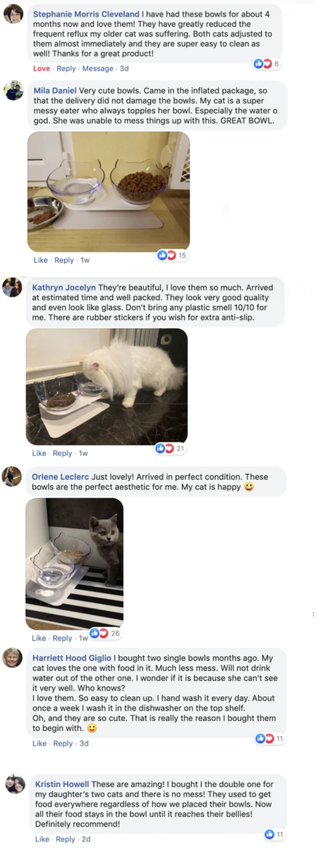Toggle the Love reaction on Stephanie's comment

41,68
